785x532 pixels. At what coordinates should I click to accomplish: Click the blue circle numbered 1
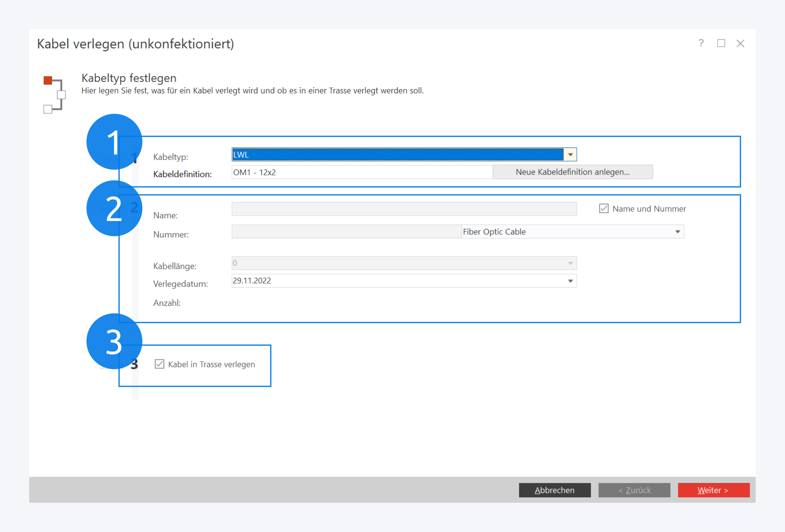pos(114,142)
